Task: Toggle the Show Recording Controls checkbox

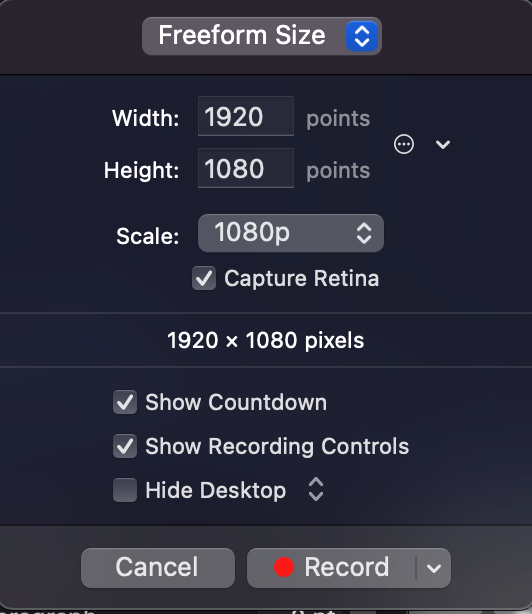Action: (x=125, y=446)
